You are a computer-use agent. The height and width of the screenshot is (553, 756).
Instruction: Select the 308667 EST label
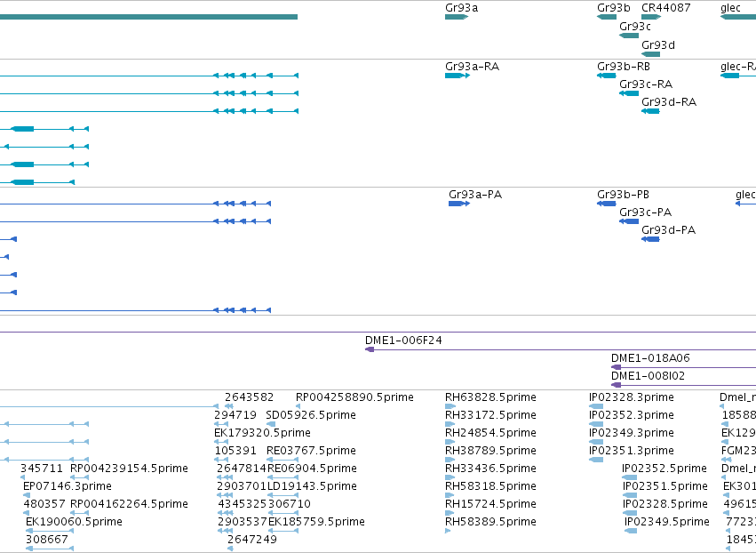pyautogui.click(x=47, y=540)
